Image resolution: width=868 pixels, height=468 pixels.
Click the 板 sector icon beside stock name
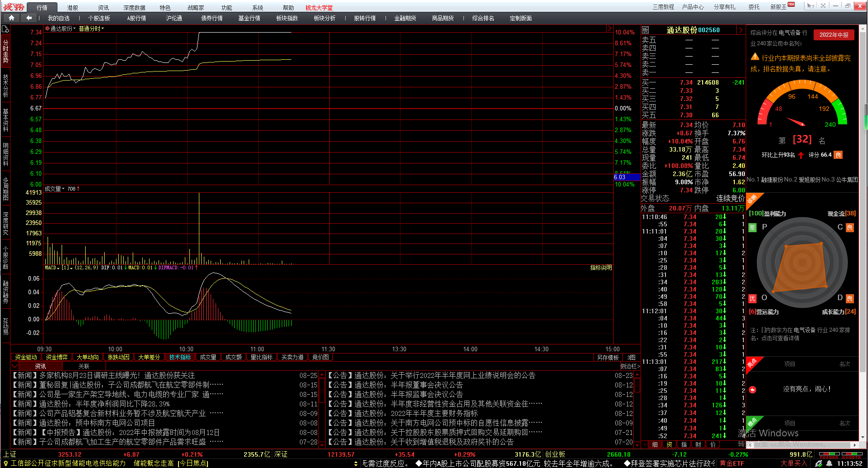[x=646, y=30]
